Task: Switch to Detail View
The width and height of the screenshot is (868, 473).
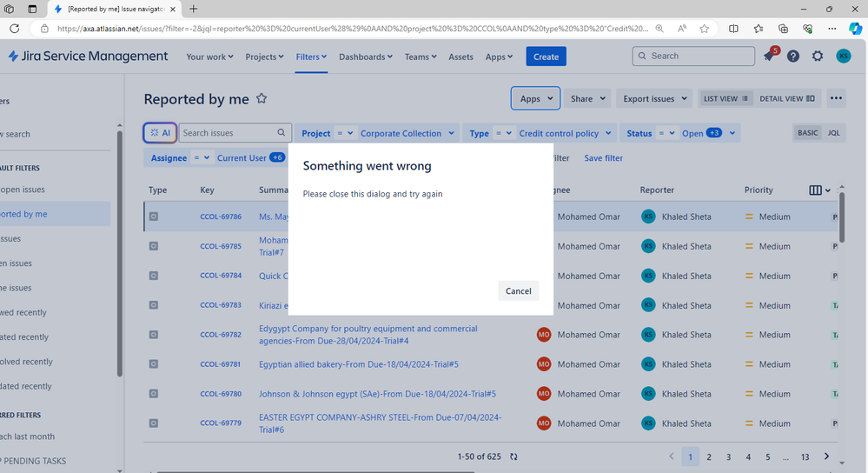Action: pos(786,98)
